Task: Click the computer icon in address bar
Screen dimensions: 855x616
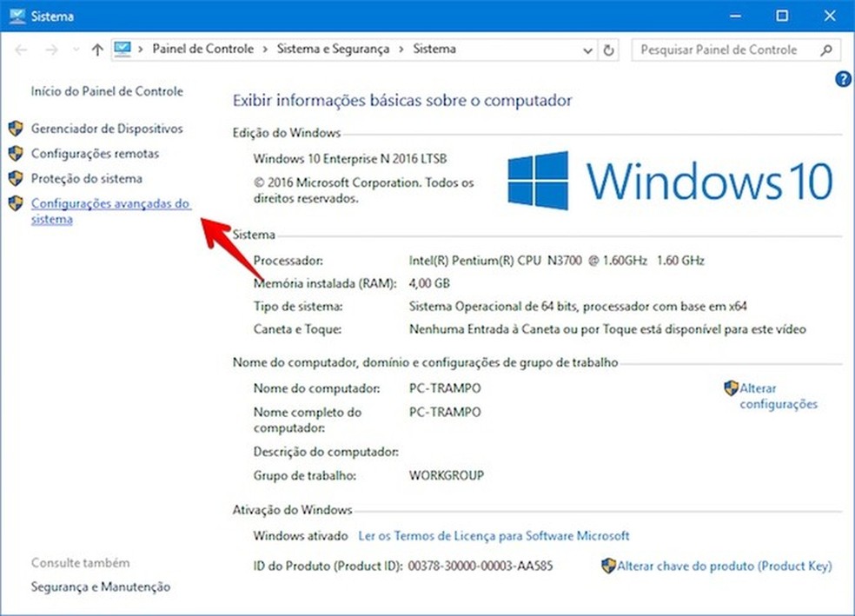Action: (x=123, y=49)
